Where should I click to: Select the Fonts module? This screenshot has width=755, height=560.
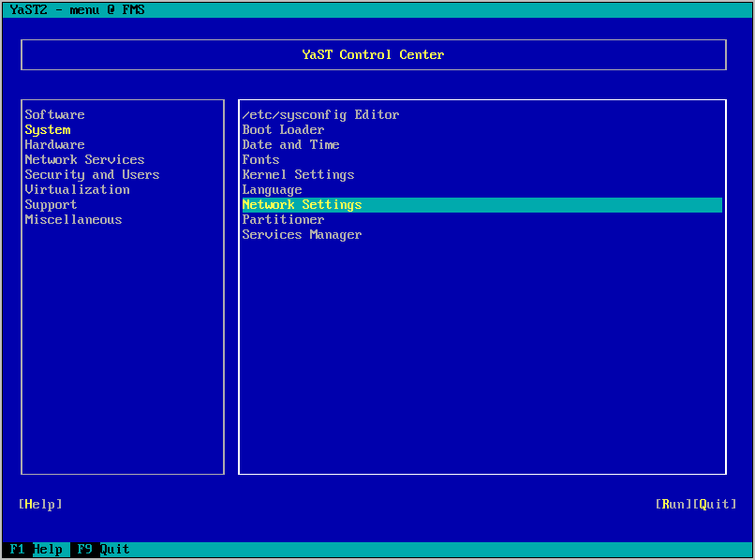click(260, 159)
